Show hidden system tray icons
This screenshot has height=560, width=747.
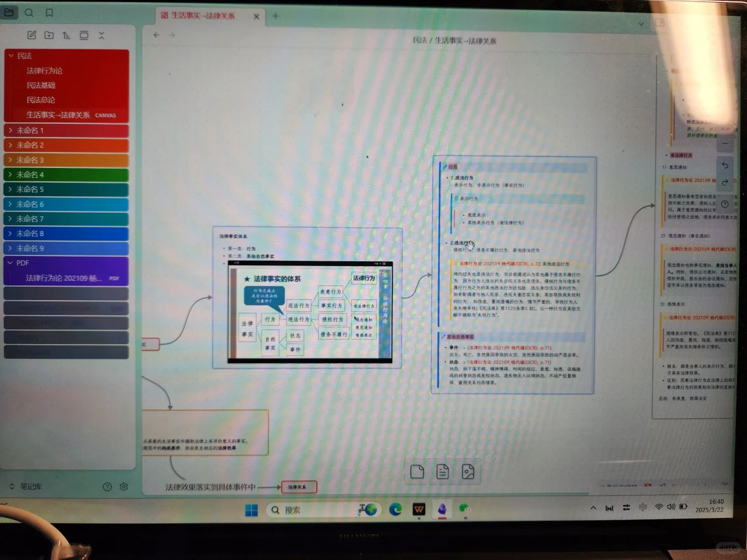point(593,508)
